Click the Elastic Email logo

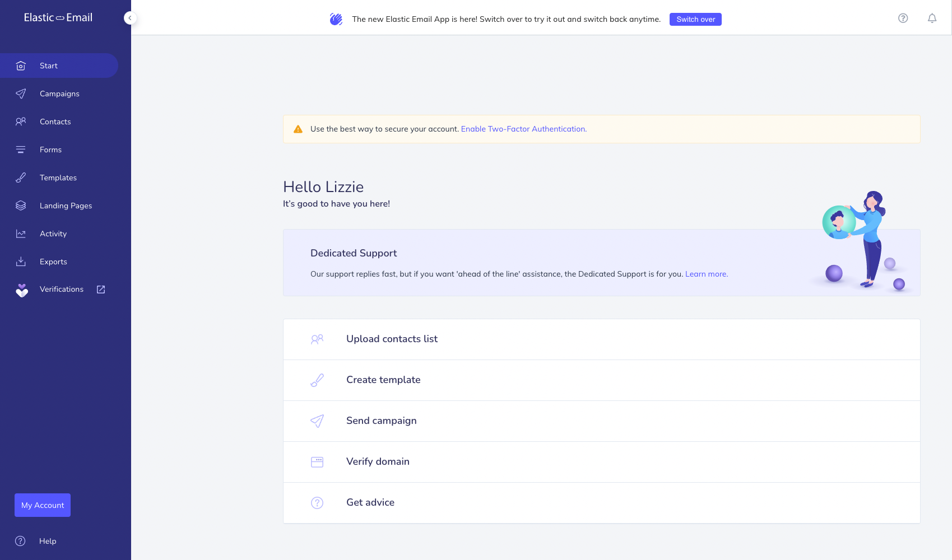(x=58, y=17)
